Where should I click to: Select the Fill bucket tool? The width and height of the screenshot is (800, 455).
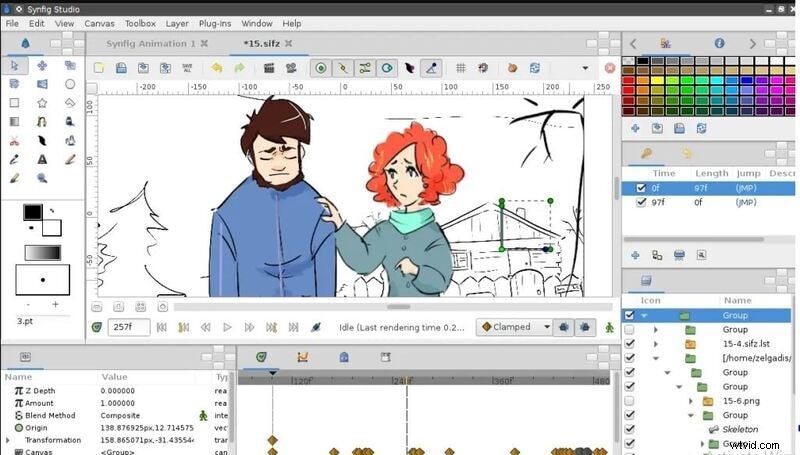tap(70, 121)
